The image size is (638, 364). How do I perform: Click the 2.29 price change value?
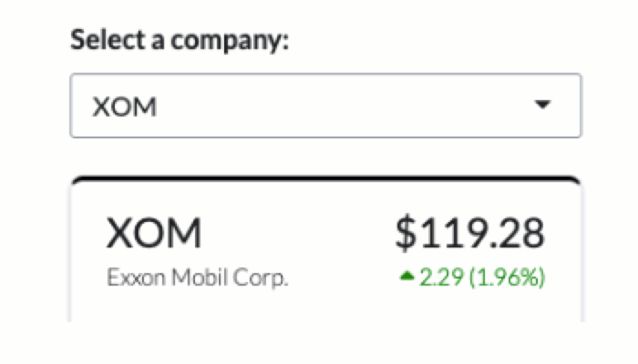coord(441,277)
